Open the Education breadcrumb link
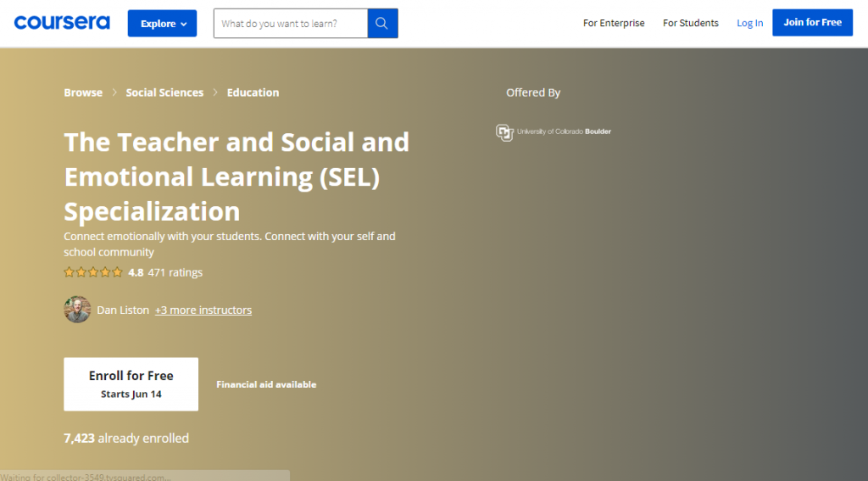This screenshot has height=481, width=868. (x=253, y=92)
